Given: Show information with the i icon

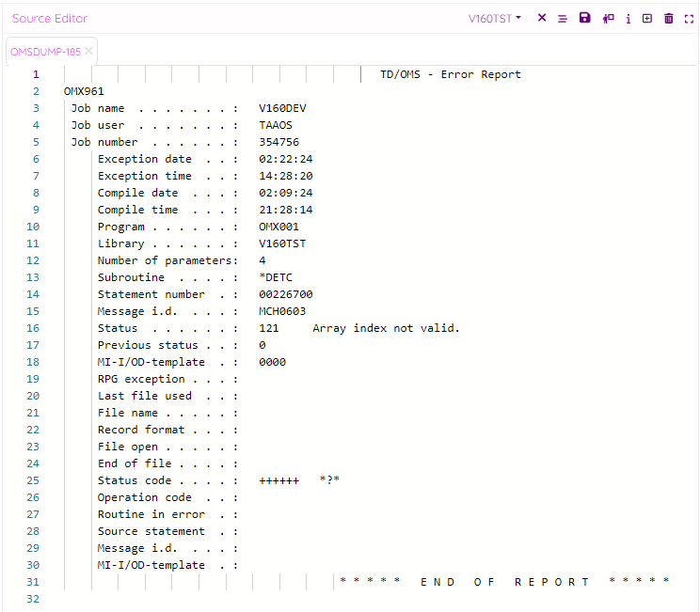Looking at the screenshot, I should 628,19.
